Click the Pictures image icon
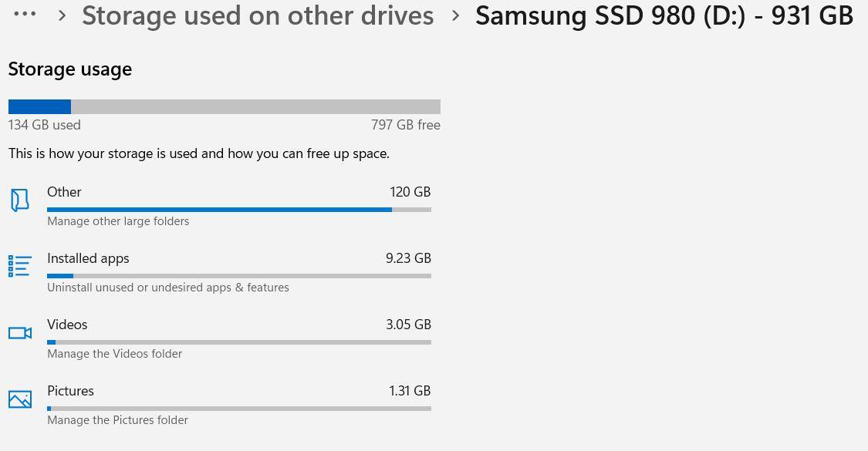Screen dimensions: 868x451 pyautogui.click(x=20, y=399)
